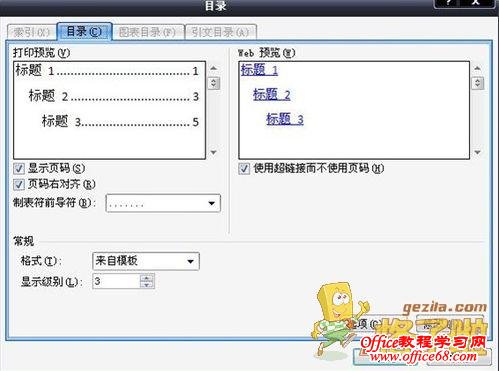Open the 制表符前导符 dropdown

163,203
